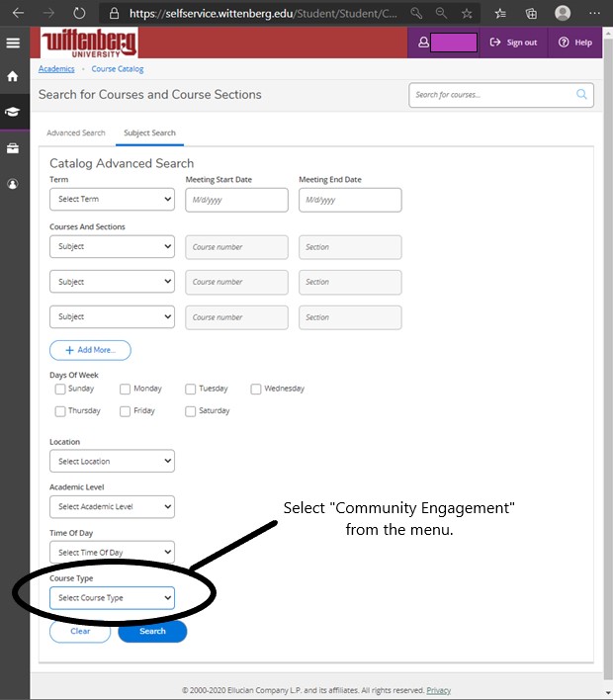Open the Select Term dropdown
Viewport: 613px width, 700px height.
point(112,199)
